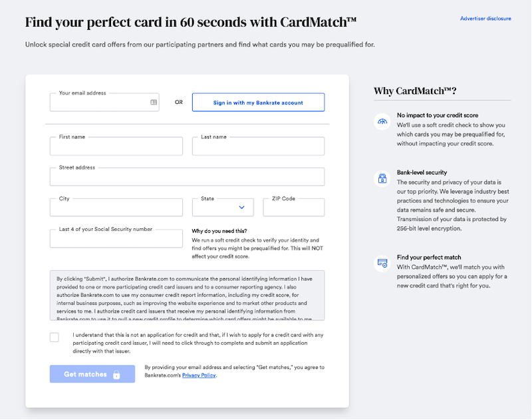This screenshot has height=420, width=532.
Task: Click the Street address field
Action: point(187,177)
